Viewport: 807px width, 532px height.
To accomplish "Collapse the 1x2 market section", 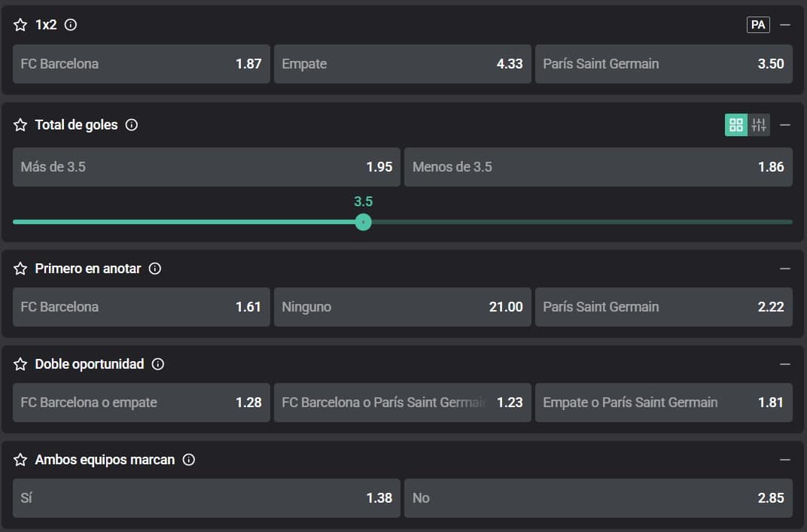I will 785,25.
